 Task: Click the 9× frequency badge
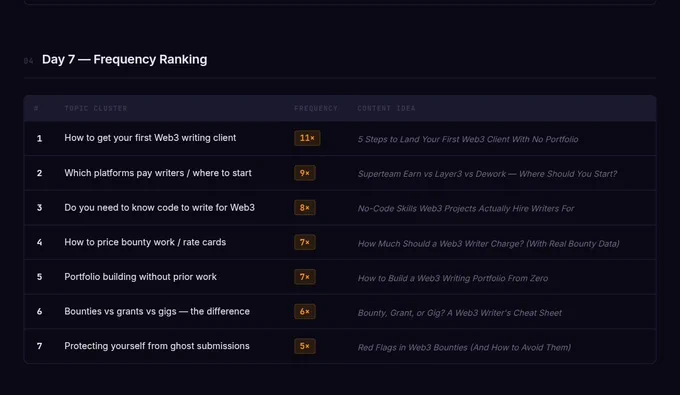coord(304,173)
